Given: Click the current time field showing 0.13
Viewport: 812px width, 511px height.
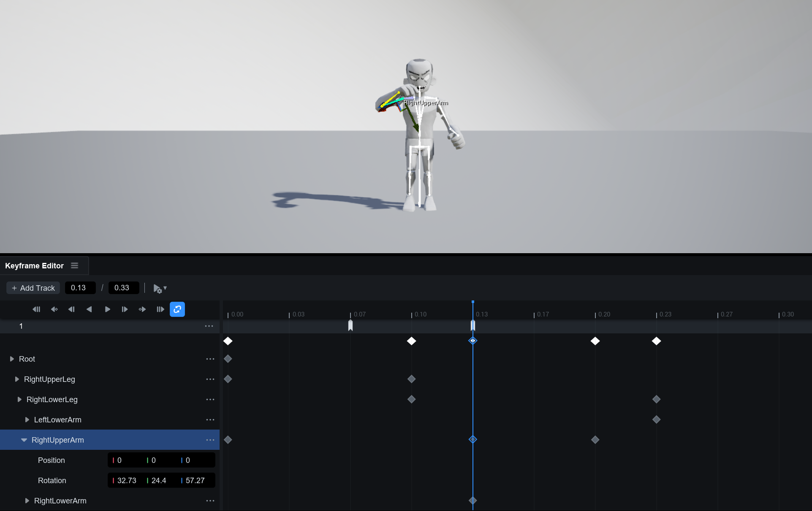Looking at the screenshot, I should click(x=80, y=288).
